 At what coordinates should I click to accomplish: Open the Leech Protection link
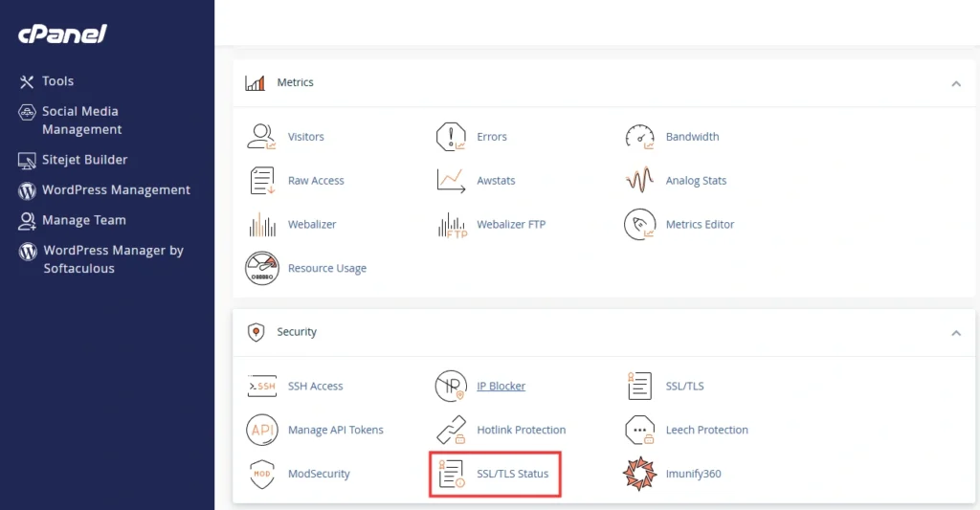click(707, 430)
